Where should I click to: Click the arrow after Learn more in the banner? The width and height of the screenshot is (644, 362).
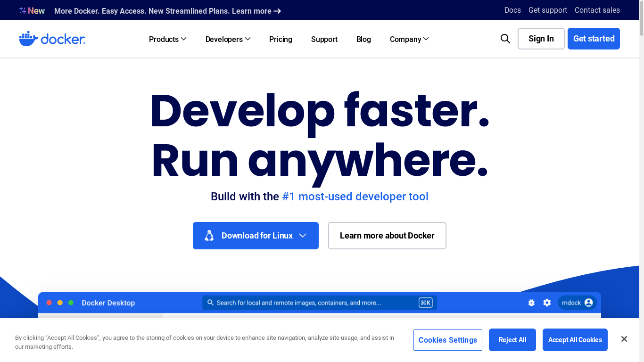tap(277, 11)
